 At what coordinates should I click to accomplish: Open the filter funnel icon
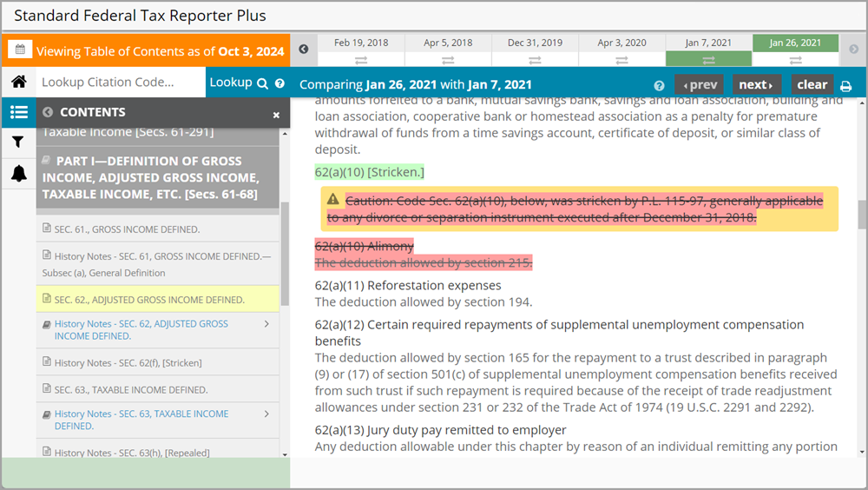click(18, 142)
